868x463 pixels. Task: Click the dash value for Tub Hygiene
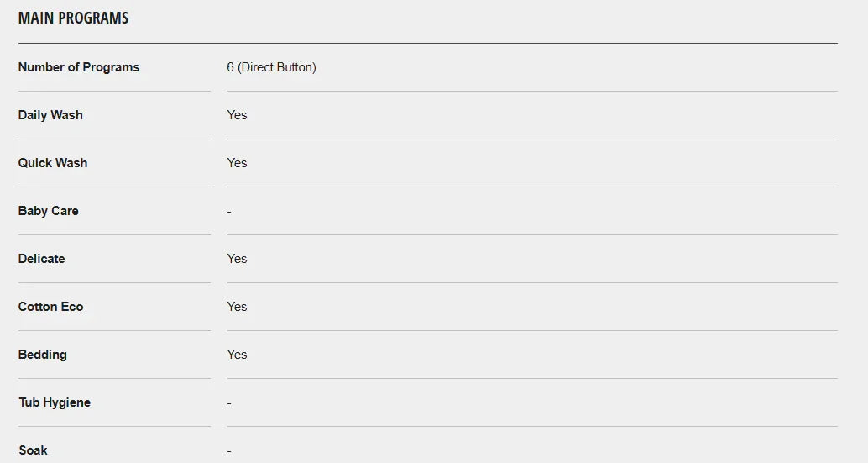click(x=229, y=402)
